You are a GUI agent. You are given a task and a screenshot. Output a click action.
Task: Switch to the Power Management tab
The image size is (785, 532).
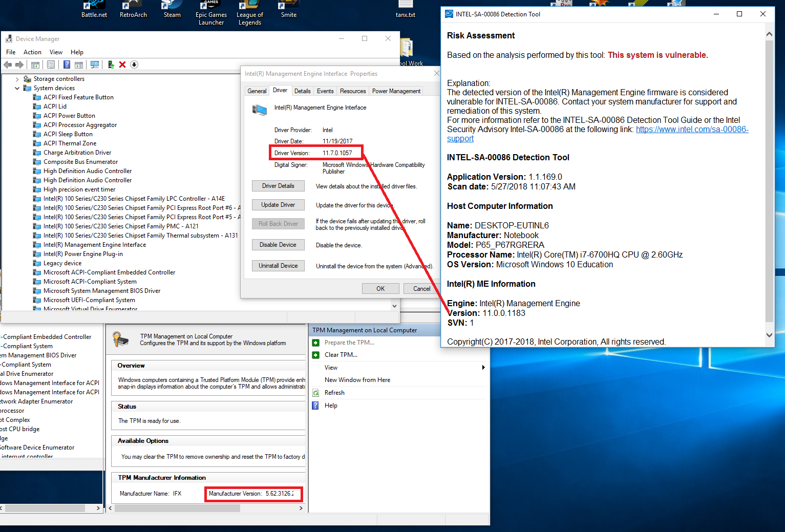pos(396,91)
